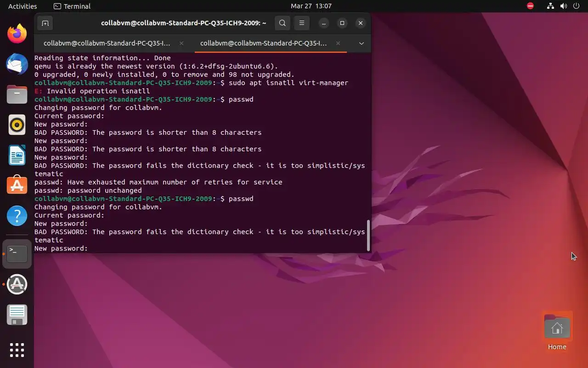Launch Rhythmbox music player

(x=17, y=124)
